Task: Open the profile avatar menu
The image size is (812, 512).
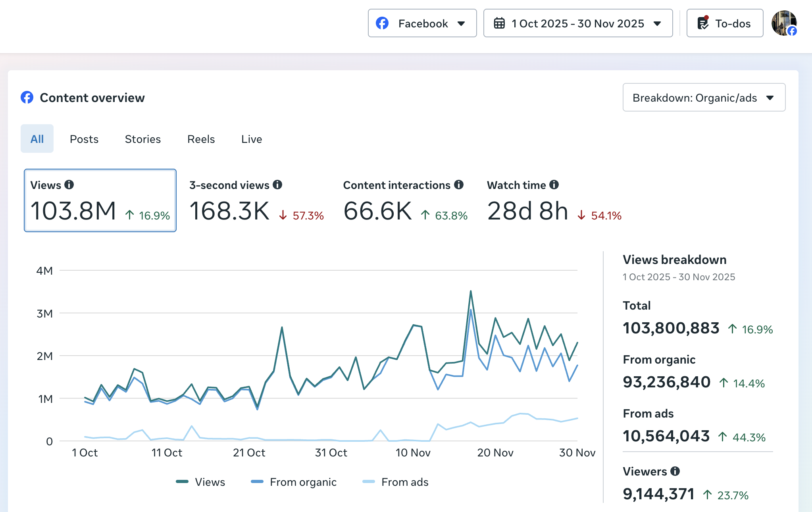Action: coord(784,23)
